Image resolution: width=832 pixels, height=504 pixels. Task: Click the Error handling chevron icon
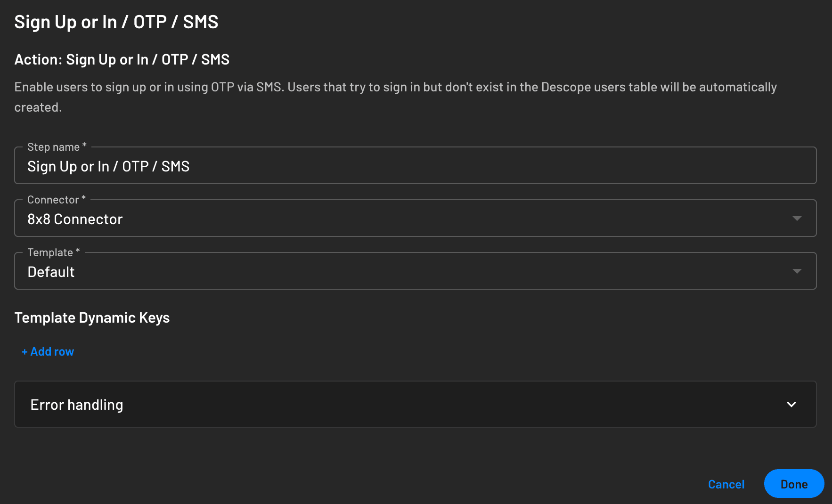pyautogui.click(x=791, y=404)
